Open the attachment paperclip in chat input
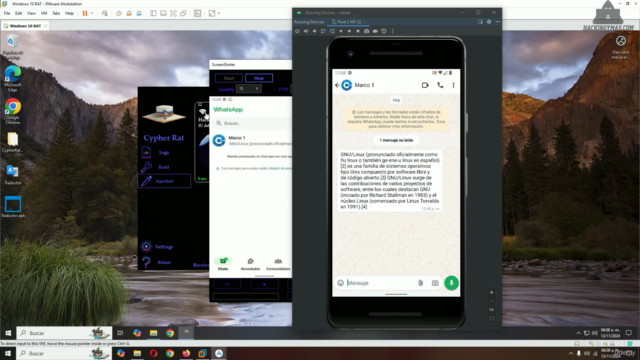This screenshot has height=360, width=640. tap(420, 283)
